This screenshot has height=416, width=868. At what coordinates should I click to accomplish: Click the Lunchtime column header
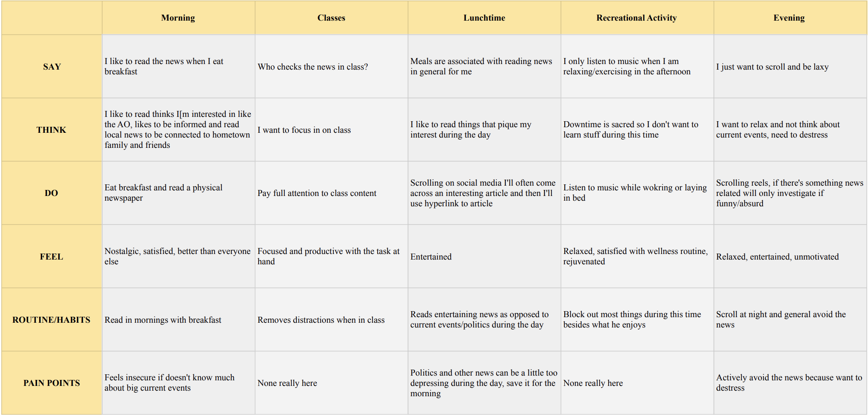point(484,18)
